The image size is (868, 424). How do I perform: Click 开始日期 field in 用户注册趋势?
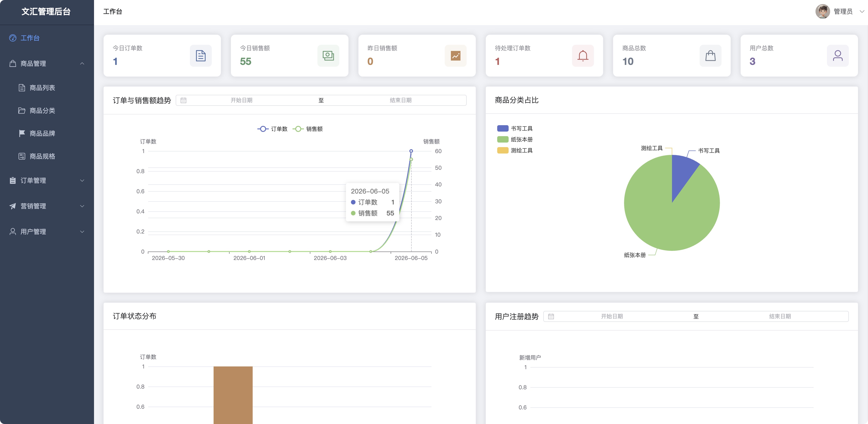pos(612,316)
